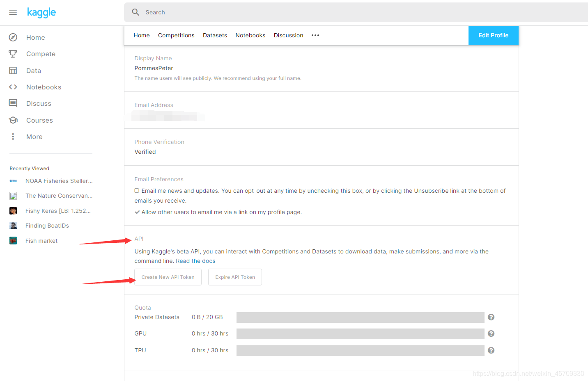Open Fish market recent item
588x381 pixels.
pos(41,241)
